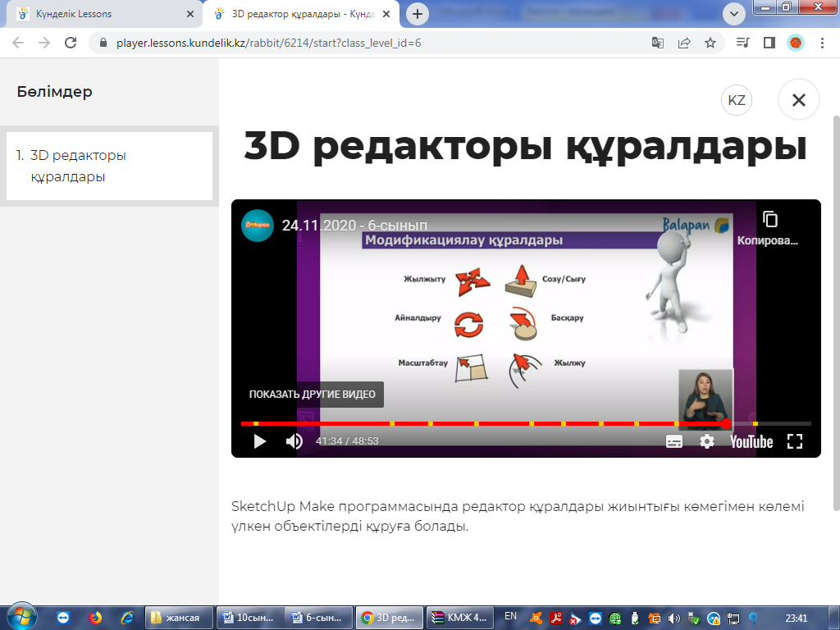Close the lesson with X button

click(799, 100)
